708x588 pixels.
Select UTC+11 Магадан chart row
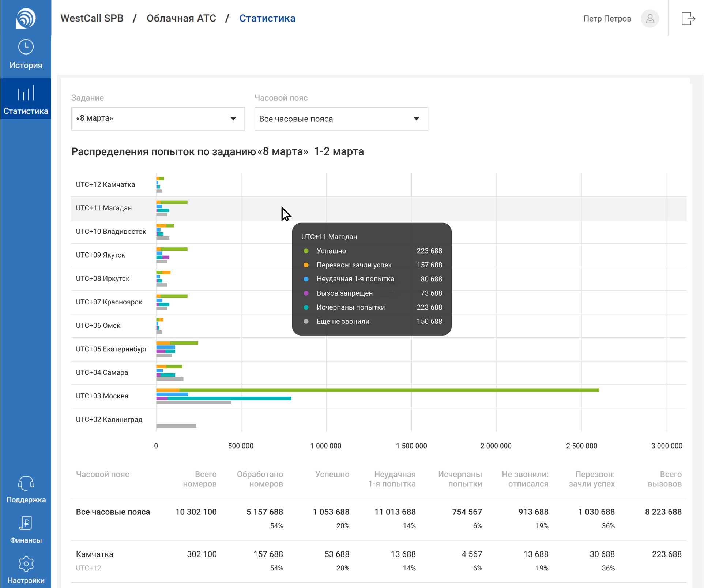pyautogui.click(x=379, y=208)
